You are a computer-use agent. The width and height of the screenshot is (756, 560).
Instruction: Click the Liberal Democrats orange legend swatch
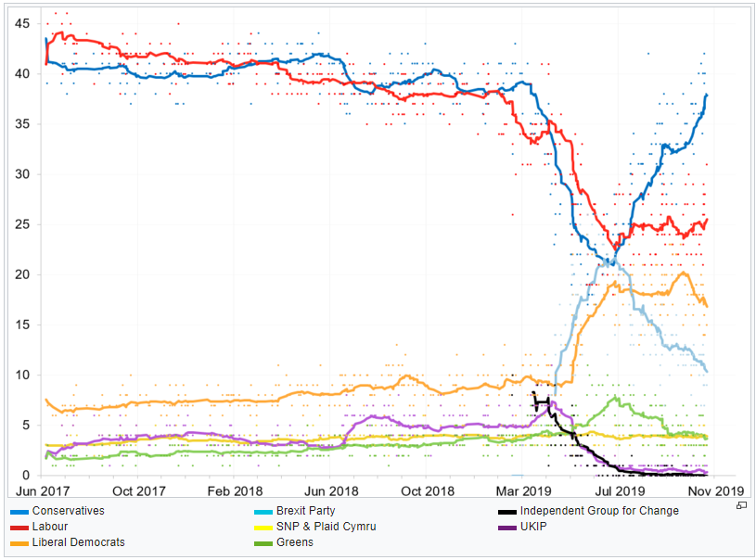(x=19, y=542)
